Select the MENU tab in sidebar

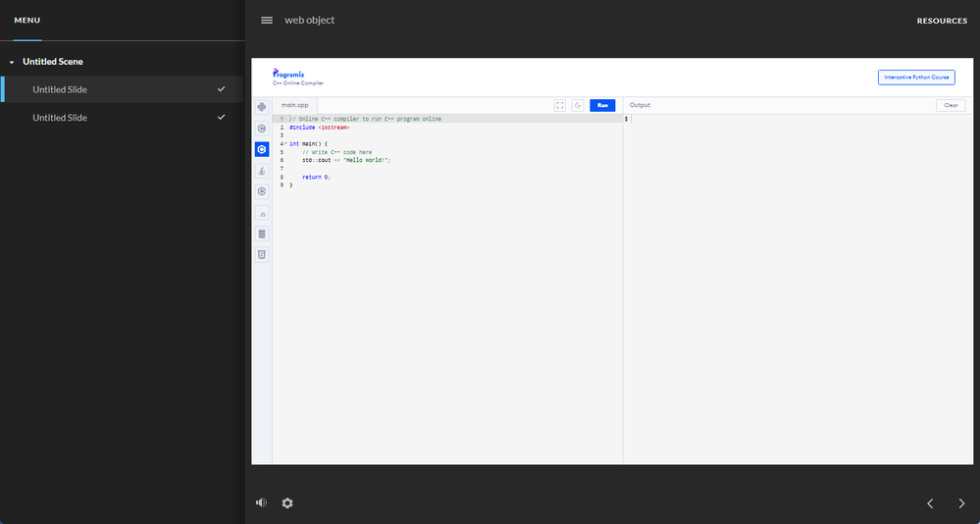pos(27,21)
